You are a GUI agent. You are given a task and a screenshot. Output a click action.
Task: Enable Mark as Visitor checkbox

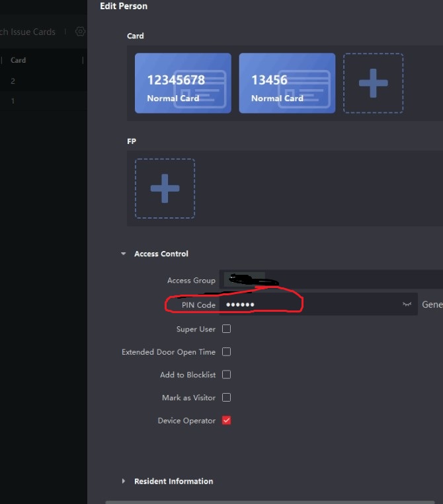[226, 398]
